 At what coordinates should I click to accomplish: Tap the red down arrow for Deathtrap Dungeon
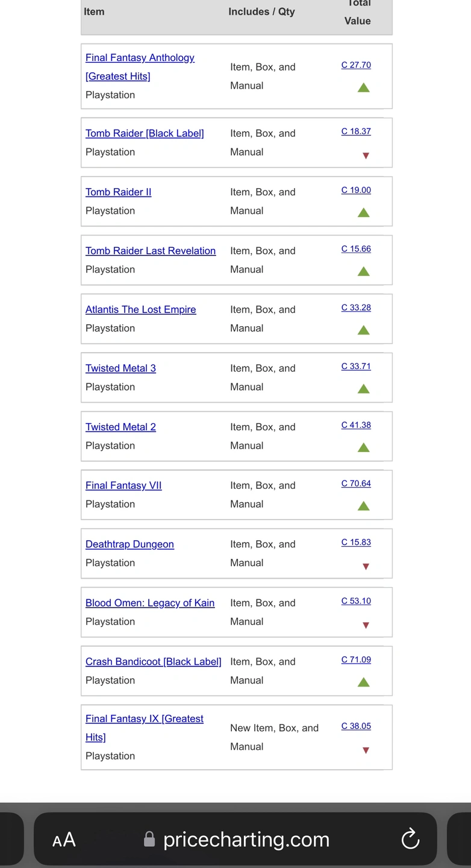[x=365, y=567]
